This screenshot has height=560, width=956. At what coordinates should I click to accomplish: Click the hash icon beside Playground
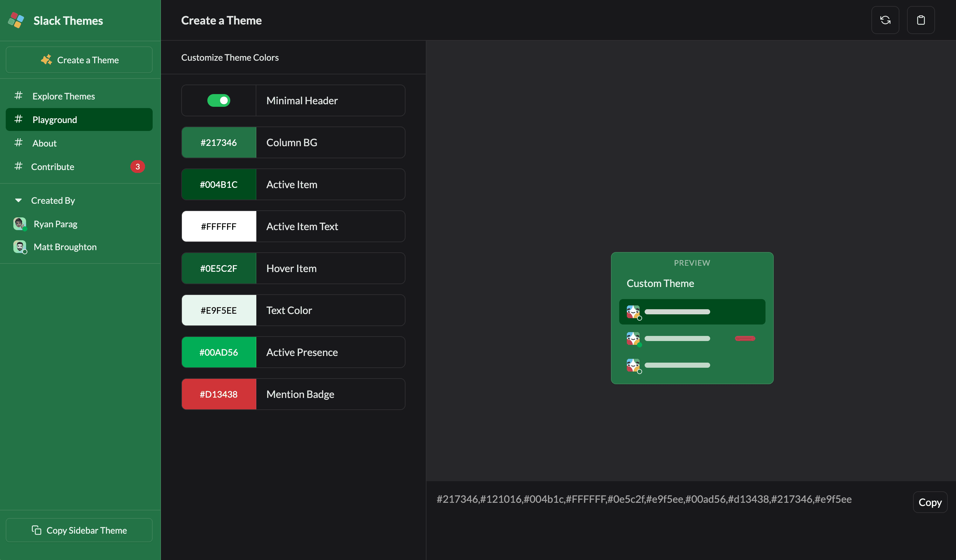(x=18, y=119)
